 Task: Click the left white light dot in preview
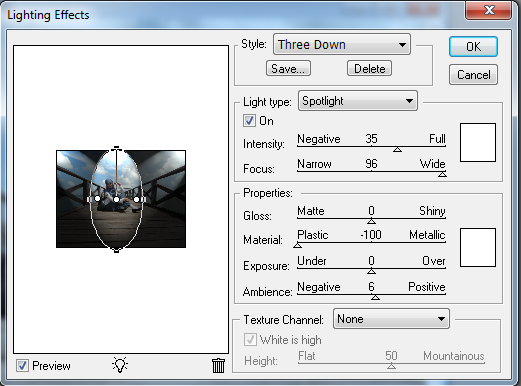coord(97,199)
